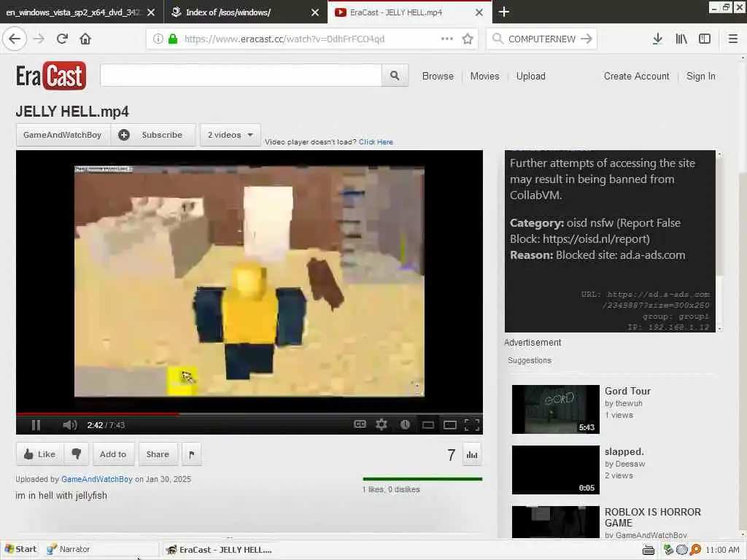Click the EraCast logo

(51, 76)
